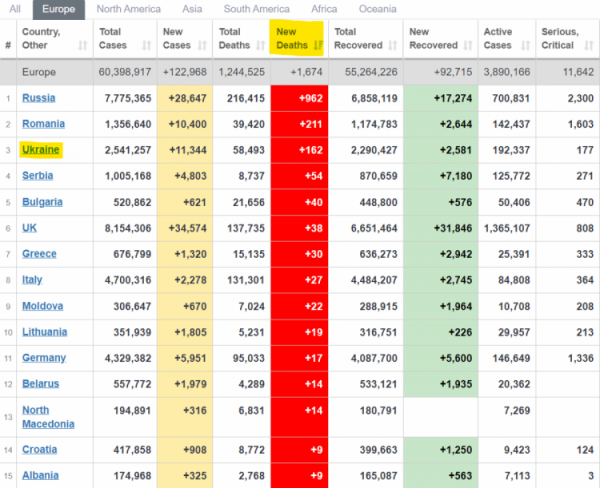
Task: Sort table by New Cases arrows
Action: coord(202,46)
